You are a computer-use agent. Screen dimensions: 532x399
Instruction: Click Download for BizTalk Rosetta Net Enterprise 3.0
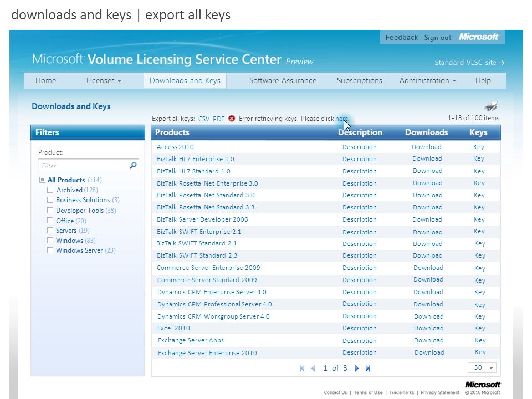tap(427, 183)
